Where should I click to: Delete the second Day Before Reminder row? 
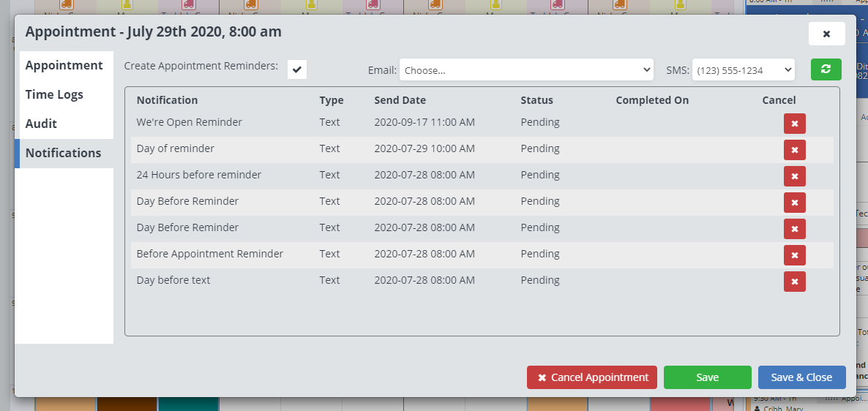point(794,229)
